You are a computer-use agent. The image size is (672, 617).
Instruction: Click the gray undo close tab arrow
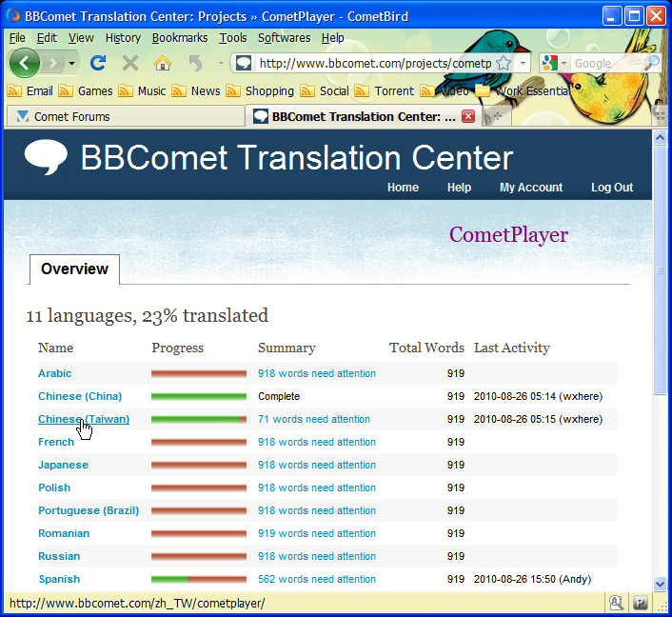(195, 64)
